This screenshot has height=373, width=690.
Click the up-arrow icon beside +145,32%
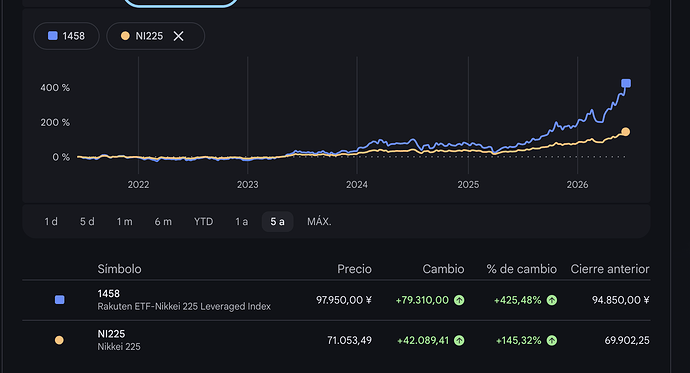coord(552,340)
